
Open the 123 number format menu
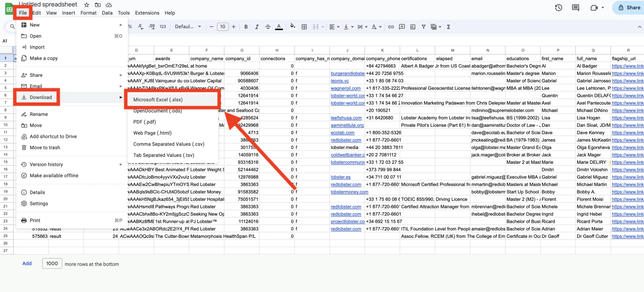tap(163, 27)
